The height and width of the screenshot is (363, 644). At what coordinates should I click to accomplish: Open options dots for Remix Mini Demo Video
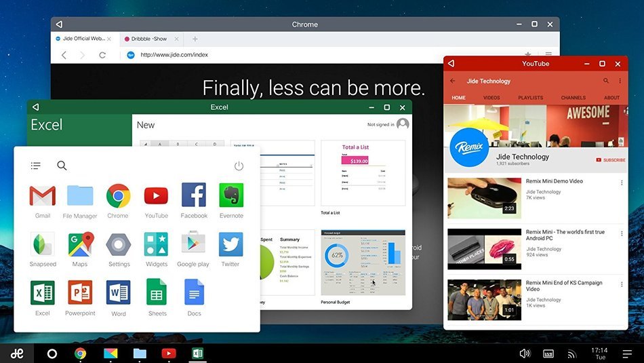[x=622, y=183]
